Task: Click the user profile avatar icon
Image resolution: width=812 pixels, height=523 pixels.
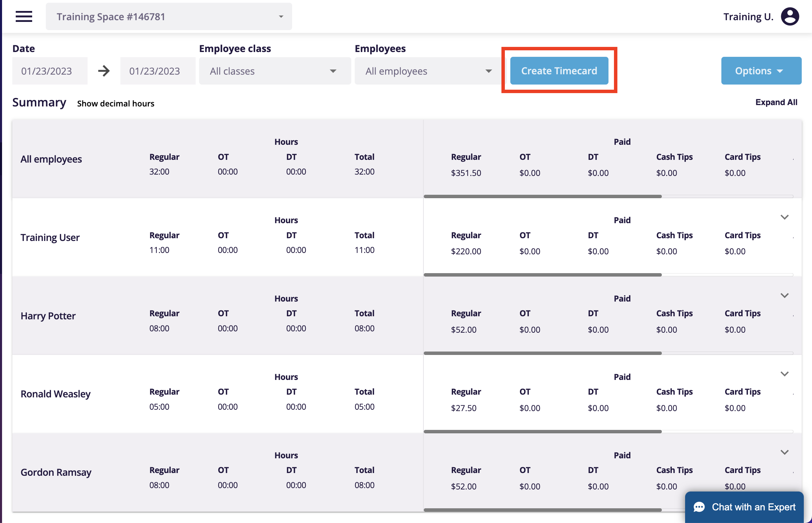Action: (x=790, y=16)
